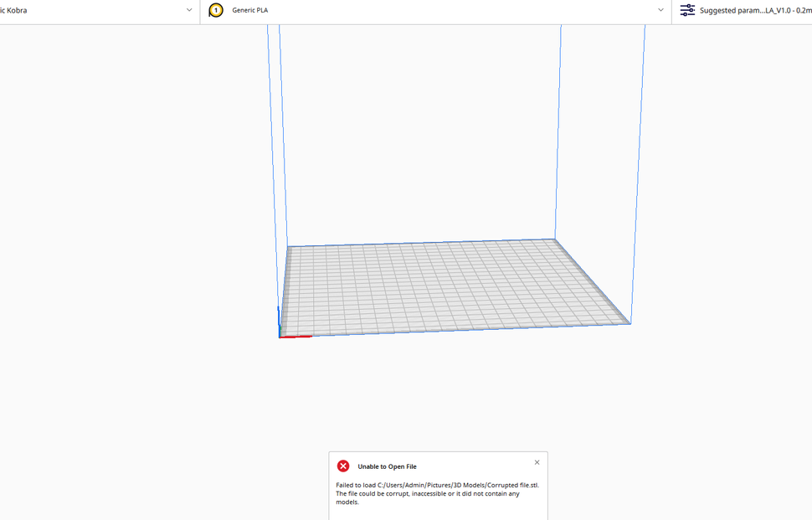Click the printer selector chevron arrow
This screenshot has height=520, width=812.
click(x=189, y=11)
